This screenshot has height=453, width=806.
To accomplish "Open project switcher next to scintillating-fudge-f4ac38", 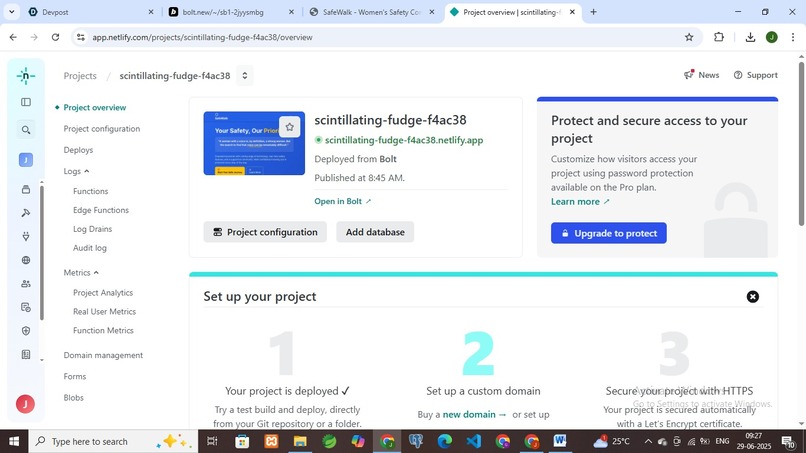I will (x=245, y=76).
